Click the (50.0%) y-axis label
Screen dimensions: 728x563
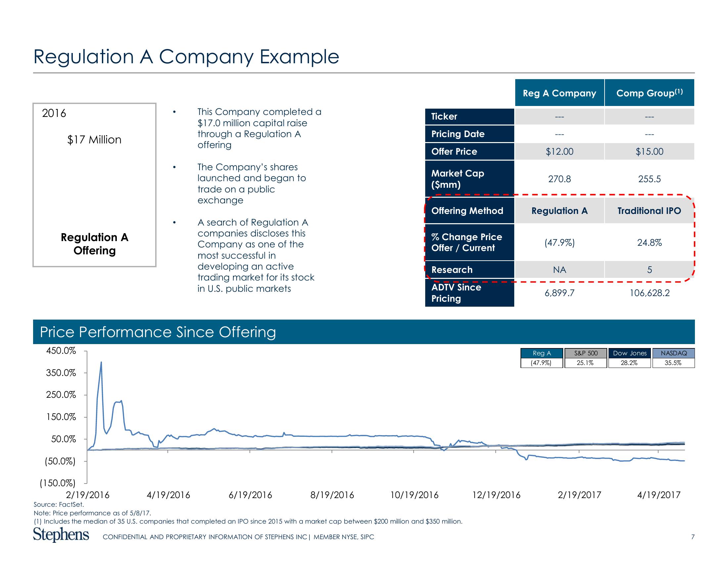point(60,461)
